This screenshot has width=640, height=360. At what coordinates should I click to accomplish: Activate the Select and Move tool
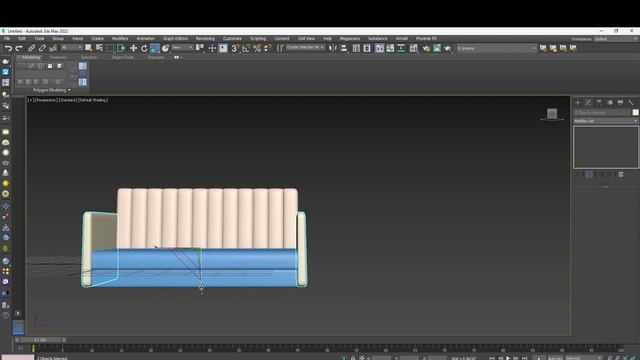coord(133,48)
